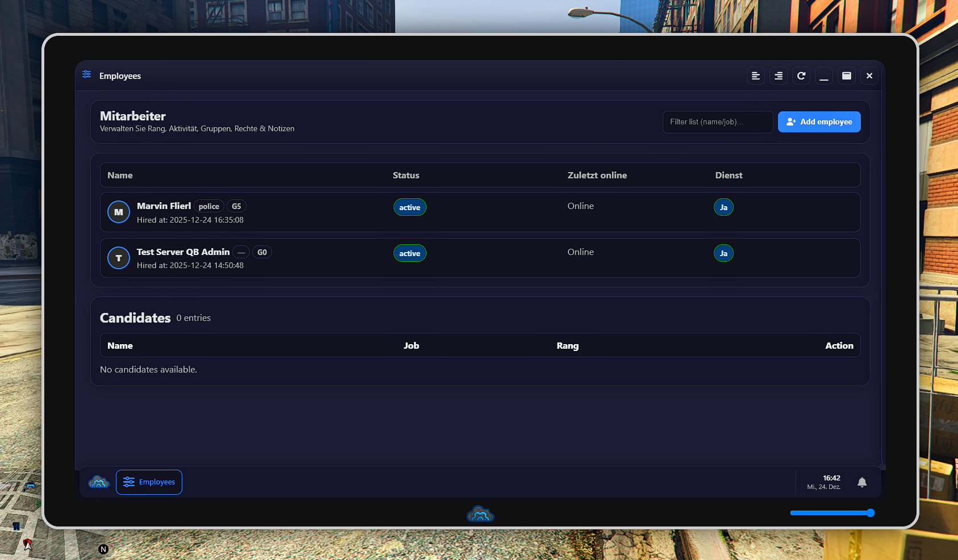The width and height of the screenshot is (958, 560).
Task: Click the right-align window icon
Action: point(778,76)
